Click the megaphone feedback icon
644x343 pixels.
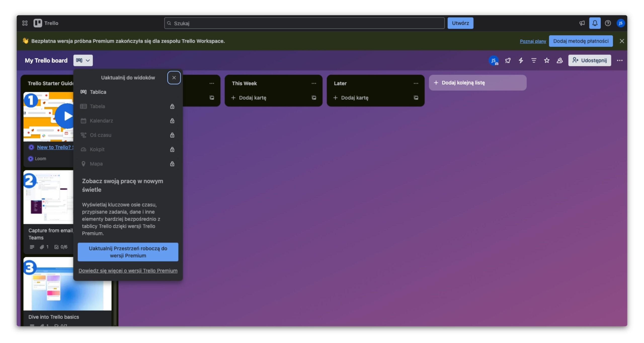click(x=582, y=23)
